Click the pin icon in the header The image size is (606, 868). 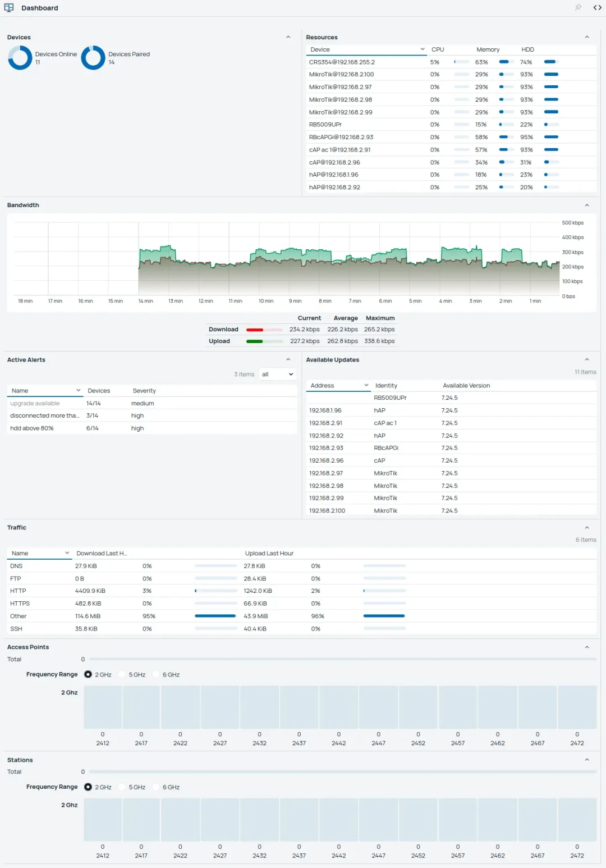578,7
